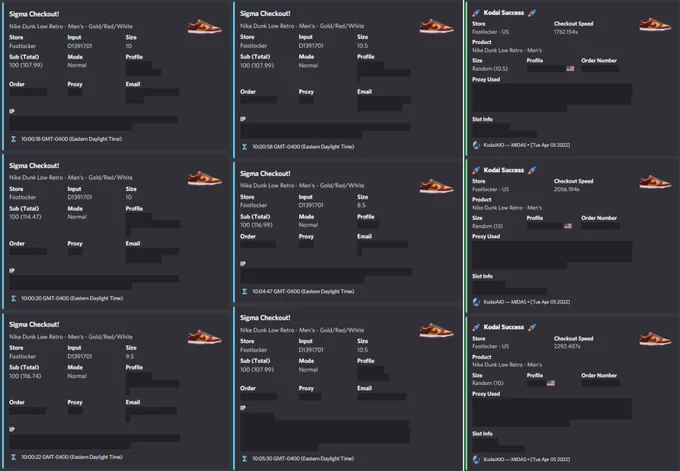Click the sigma footer icon beside the 10:05:30 timestamp
The width and height of the screenshot is (680, 471).
click(245, 459)
